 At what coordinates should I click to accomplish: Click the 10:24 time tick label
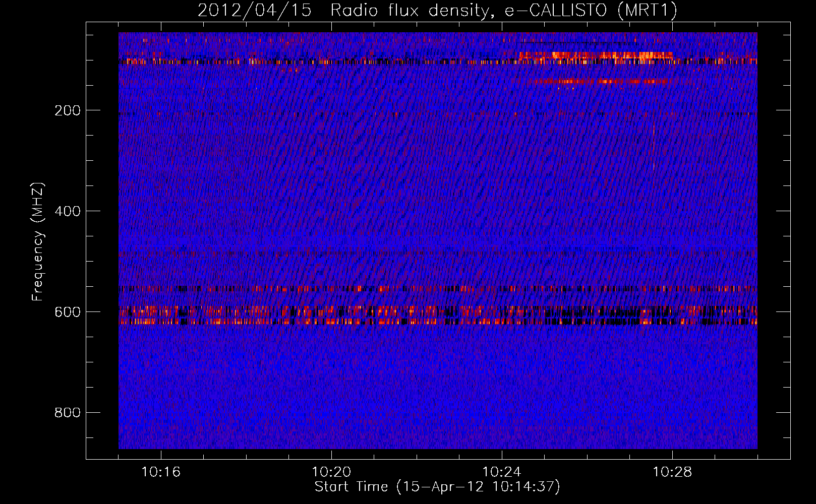(502, 472)
